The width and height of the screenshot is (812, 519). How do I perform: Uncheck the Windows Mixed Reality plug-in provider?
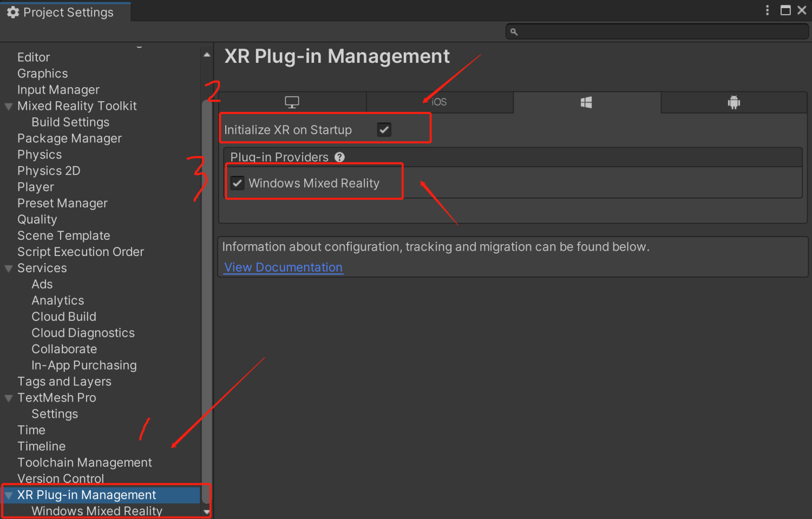coord(237,183)
